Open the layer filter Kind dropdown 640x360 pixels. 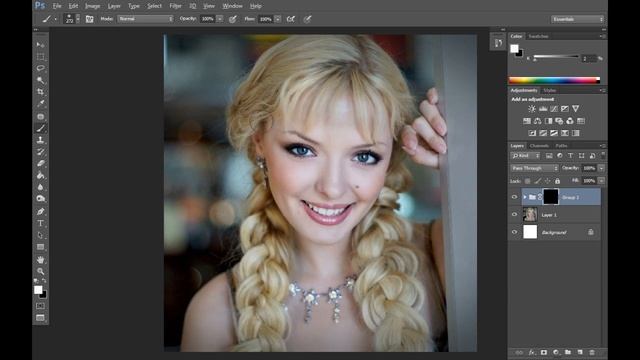526,156
